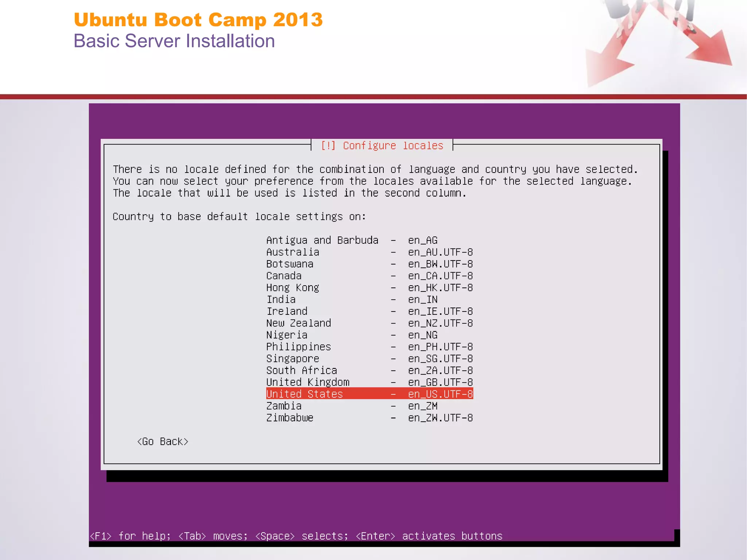Select Zimbabwe locale row
Screen dimensions: 747x560
pyautogui.click(x=369, y=418)
